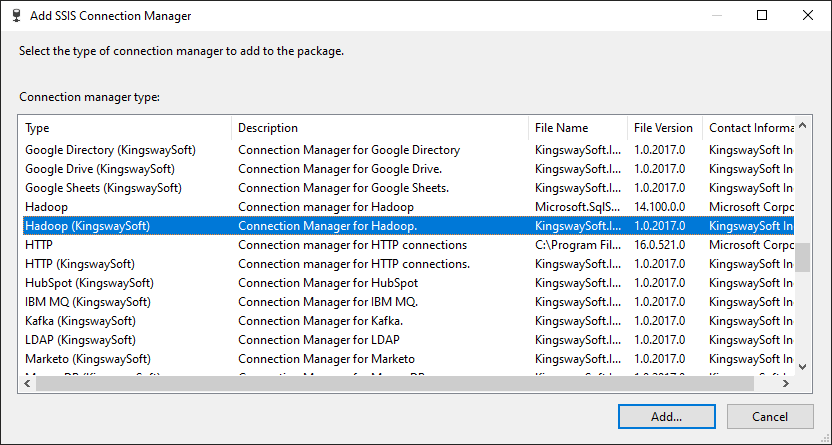Sort by the Type column header
Screen dimensions: 832x445
[x=125, y=128]
